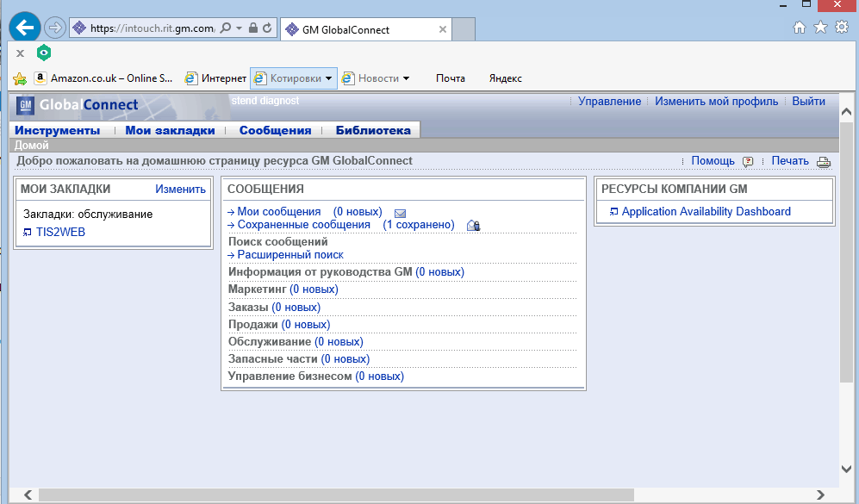The height and width of the screenshot is (504, 859).
Task: Open Почта favorites bar link
Action: pyautogui.click(x=451, y=78)
